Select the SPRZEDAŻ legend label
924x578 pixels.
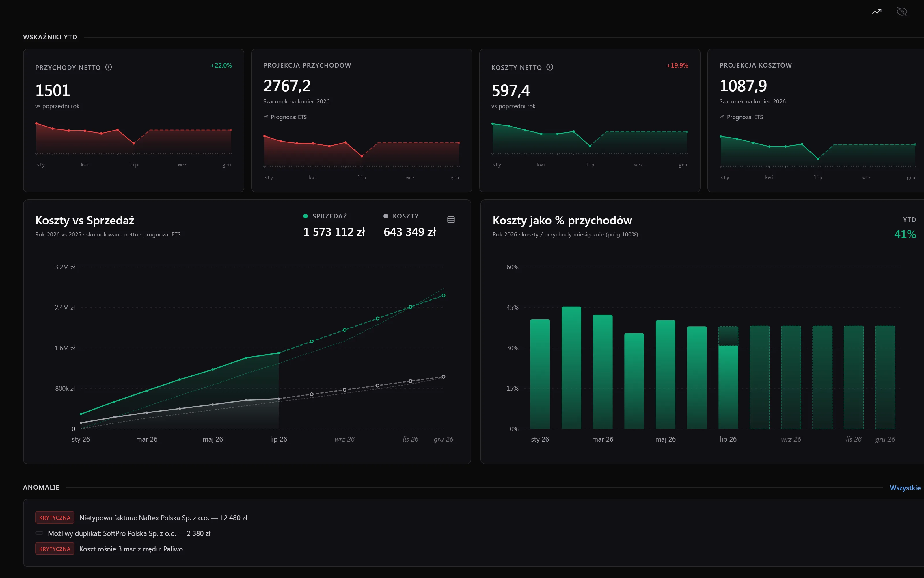330,216
